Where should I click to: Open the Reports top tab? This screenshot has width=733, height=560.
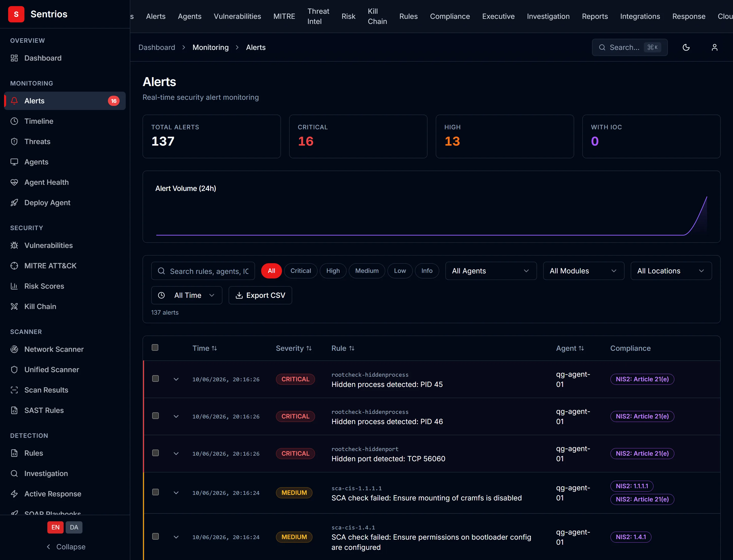[595, 16]
